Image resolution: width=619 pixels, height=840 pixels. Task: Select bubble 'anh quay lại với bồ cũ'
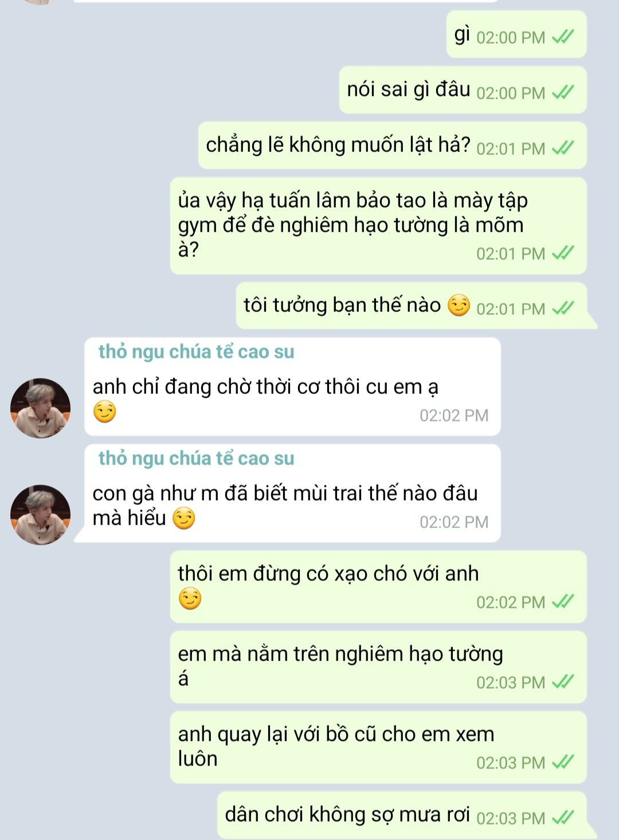(x=378, y=747)
